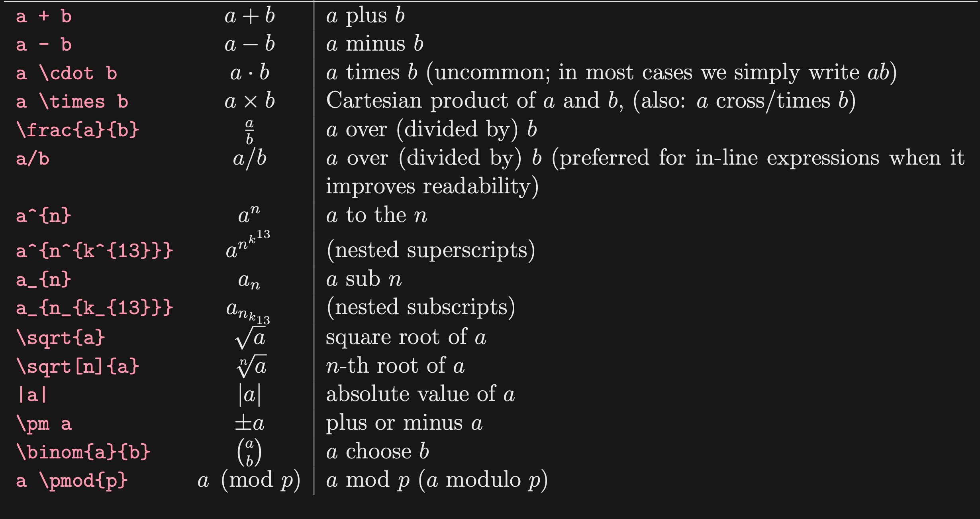Click the 'a^{n^{k^{13}}}' code text
This screenshot has width=980, height=519.
click(94, 251)
